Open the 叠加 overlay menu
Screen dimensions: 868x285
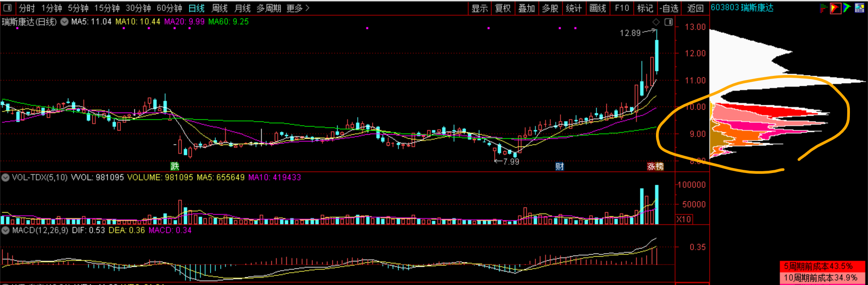(x=526, y=8)
